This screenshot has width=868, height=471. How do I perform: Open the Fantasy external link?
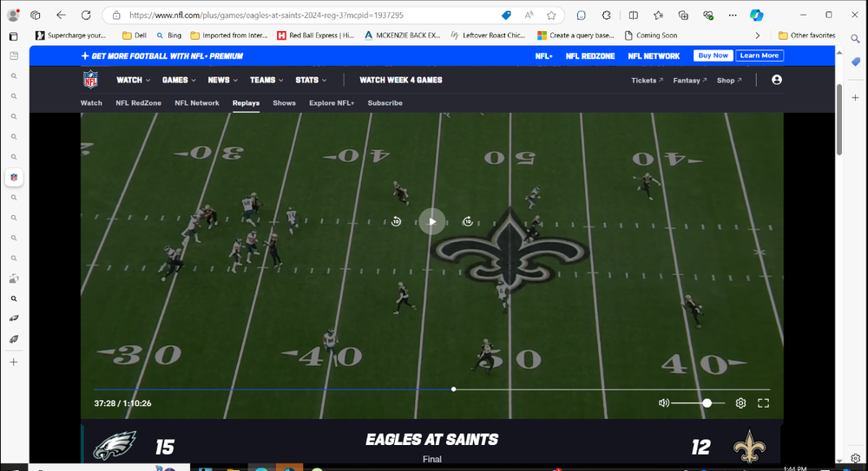[x=690, y=81]
